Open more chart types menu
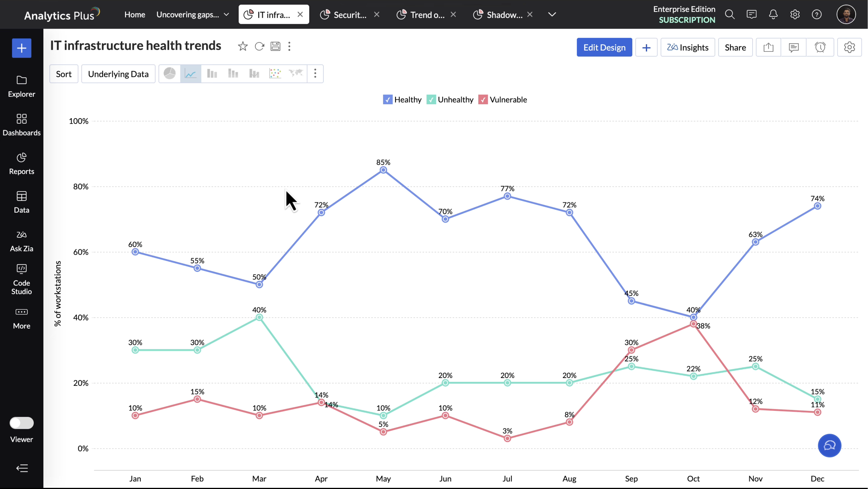868x489 pixels. pyautogui.click(x=315, y=74)
